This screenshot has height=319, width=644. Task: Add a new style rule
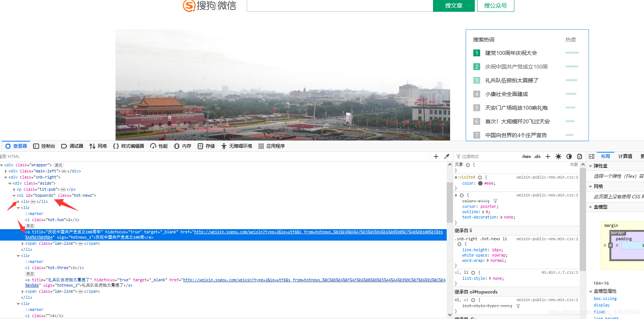(548, 156)
